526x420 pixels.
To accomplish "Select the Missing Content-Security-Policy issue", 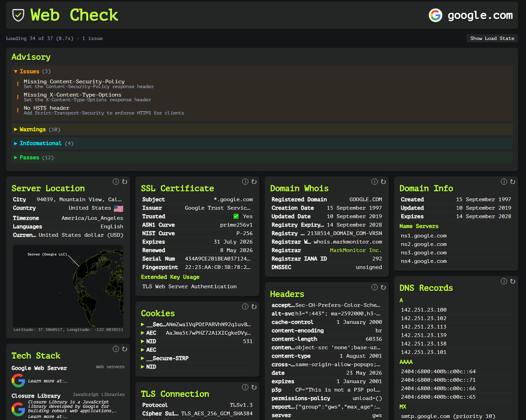I will click(x=89, y=84).
